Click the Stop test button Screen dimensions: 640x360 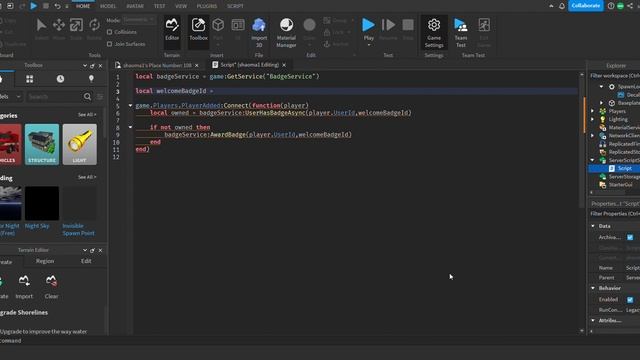pos(408,29)
